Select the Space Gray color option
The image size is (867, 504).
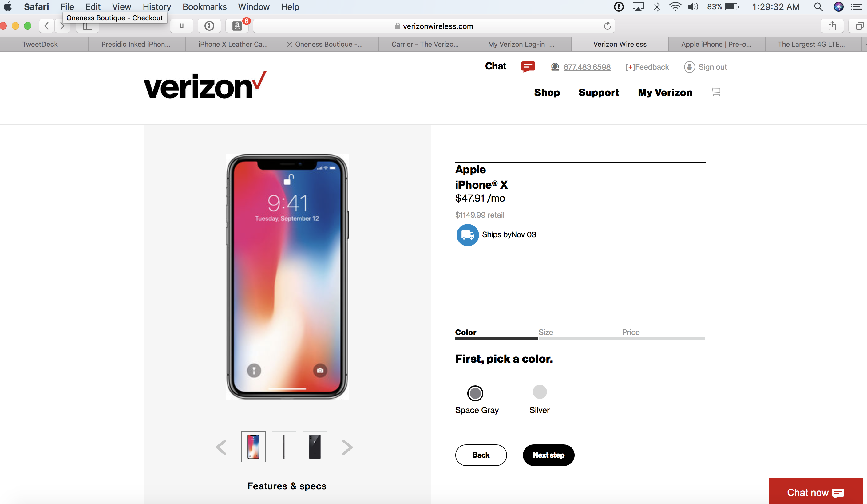coord(475,393)
